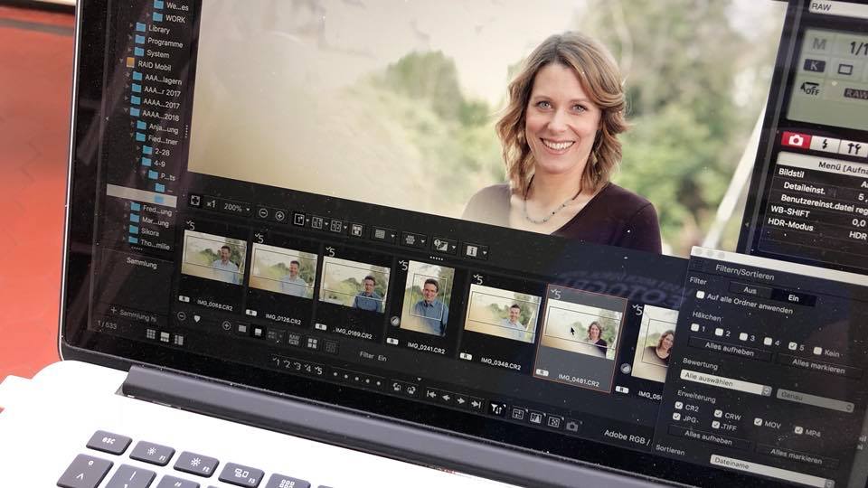Select thumbnail IMG_0126.CR2
The height and width of the screenshot is (488, 868).
pos(283,270)
